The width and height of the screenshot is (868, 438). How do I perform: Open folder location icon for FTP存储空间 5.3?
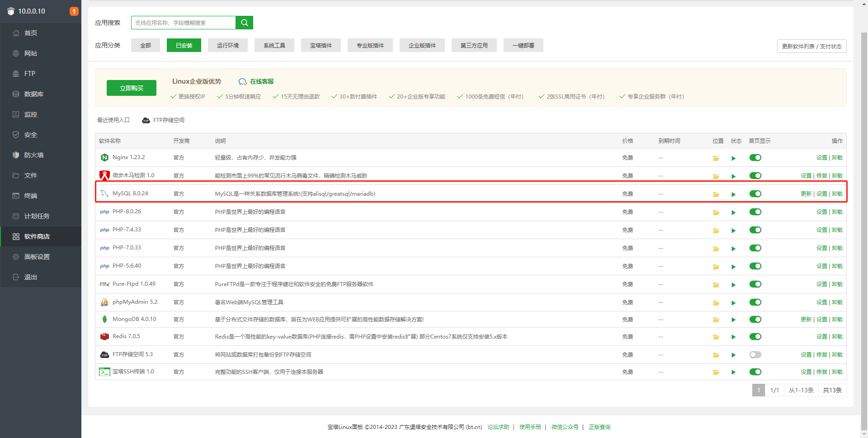[716, 355]
